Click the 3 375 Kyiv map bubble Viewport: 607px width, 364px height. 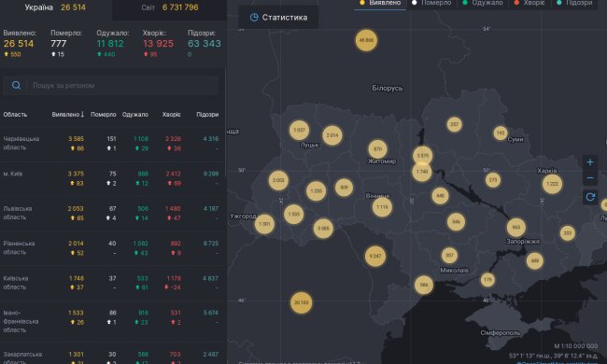[422, 156]
